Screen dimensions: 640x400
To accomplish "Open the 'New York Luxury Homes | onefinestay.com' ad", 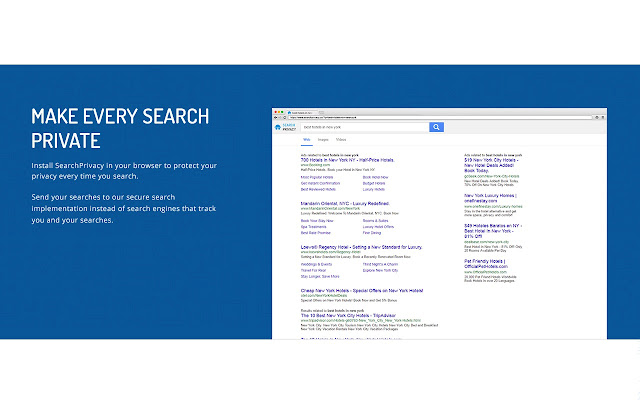I will pos(490,198).
